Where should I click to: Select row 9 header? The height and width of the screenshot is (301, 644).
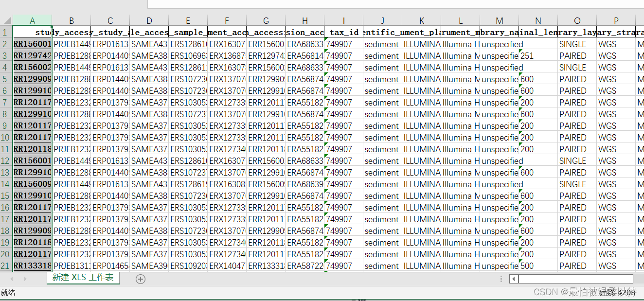point(6,125)
